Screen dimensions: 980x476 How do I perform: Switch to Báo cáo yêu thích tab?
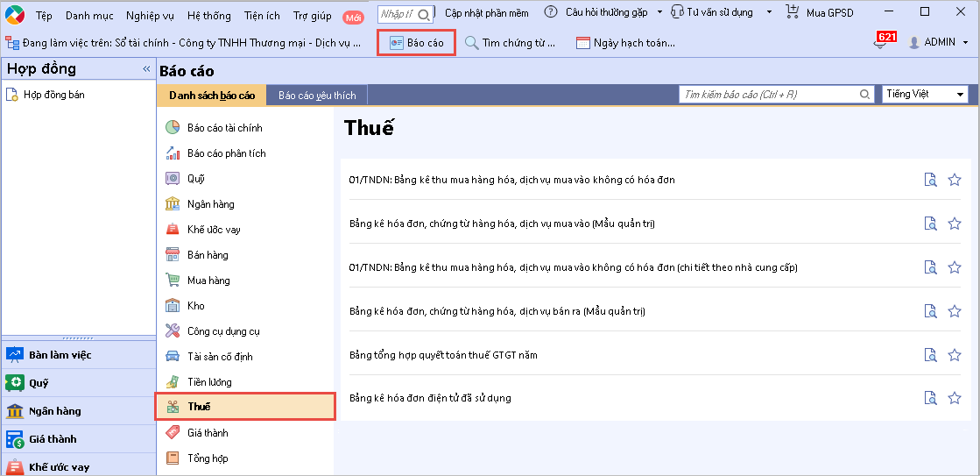317,95
